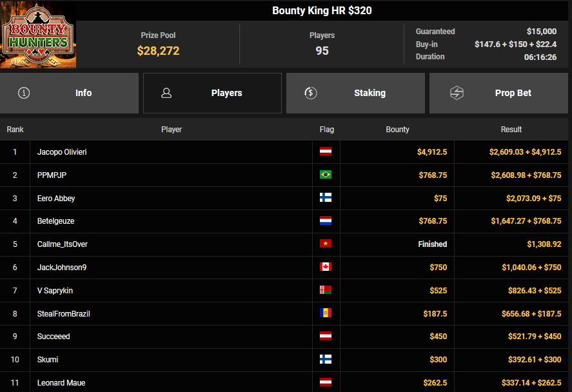Click the info circle icon

coord(24,93)
